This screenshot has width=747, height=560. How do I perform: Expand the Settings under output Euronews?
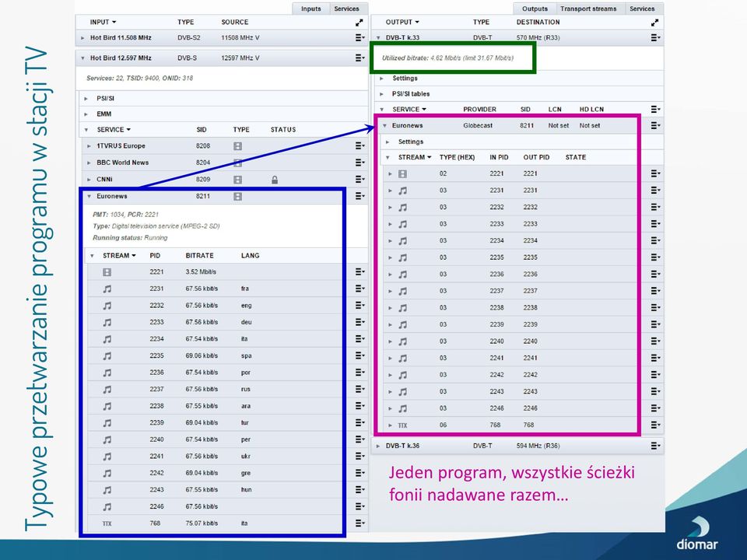pos(388,142)
